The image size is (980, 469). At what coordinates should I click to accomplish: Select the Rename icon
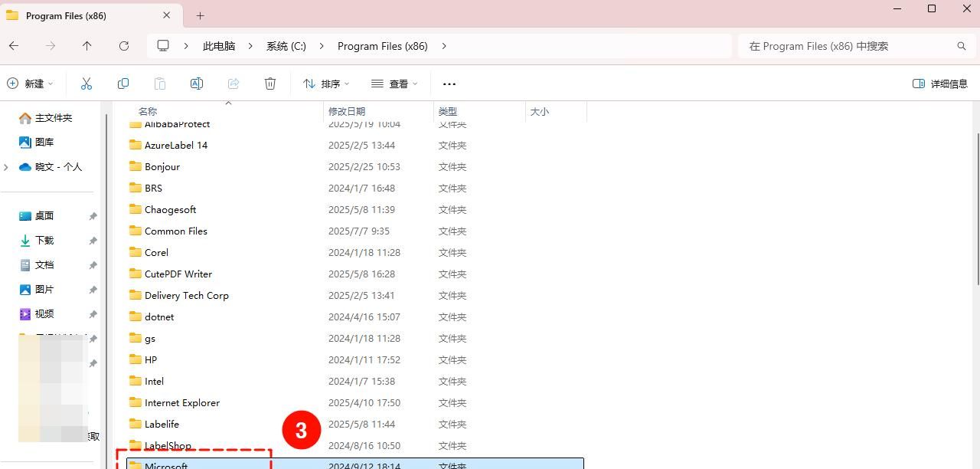pos(197,83)
